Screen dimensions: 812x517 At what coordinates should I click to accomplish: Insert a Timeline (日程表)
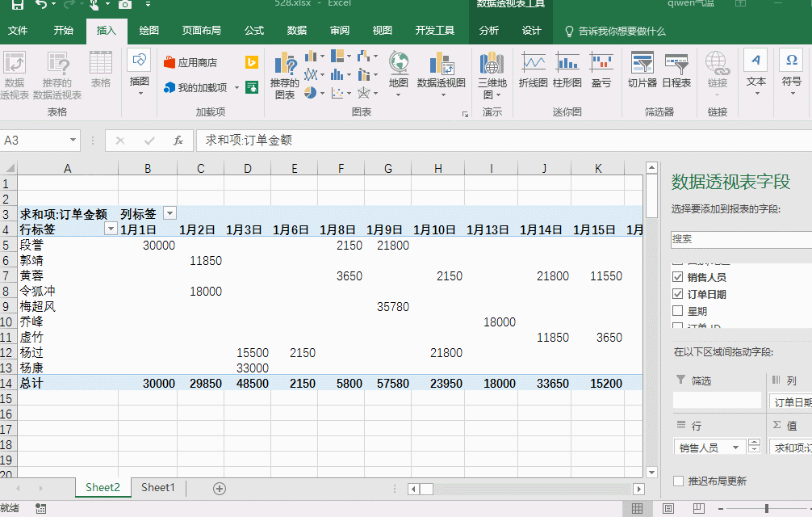676,69
